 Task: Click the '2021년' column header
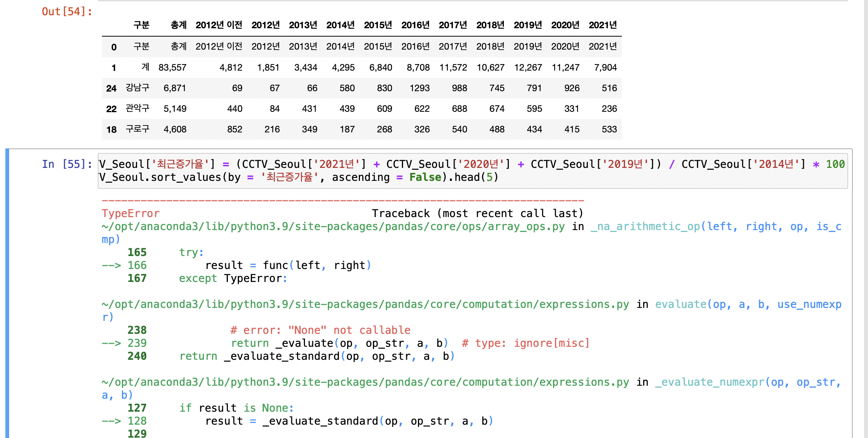603,25
